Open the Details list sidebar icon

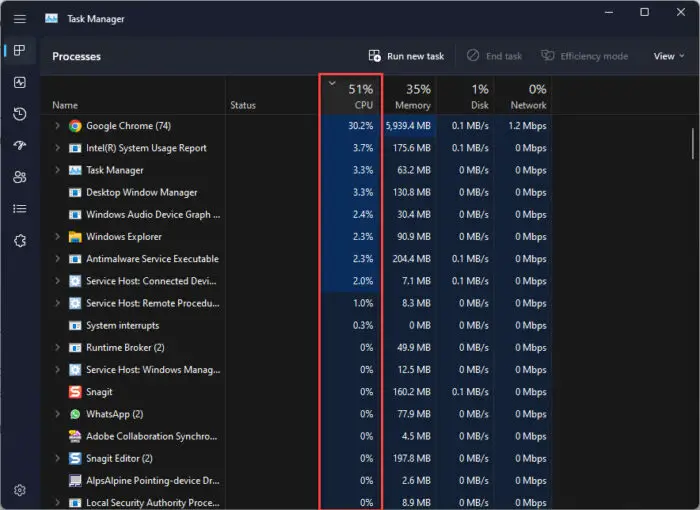(20, 209)
